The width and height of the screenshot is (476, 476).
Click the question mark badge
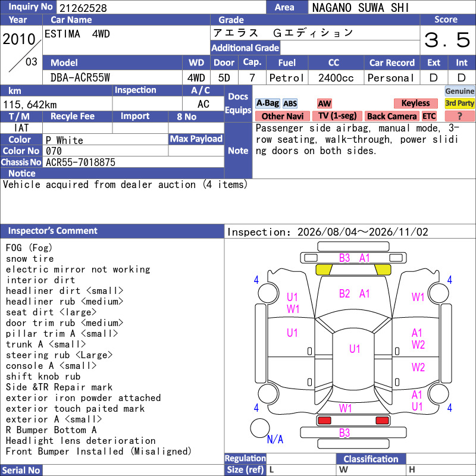point(459,116)
